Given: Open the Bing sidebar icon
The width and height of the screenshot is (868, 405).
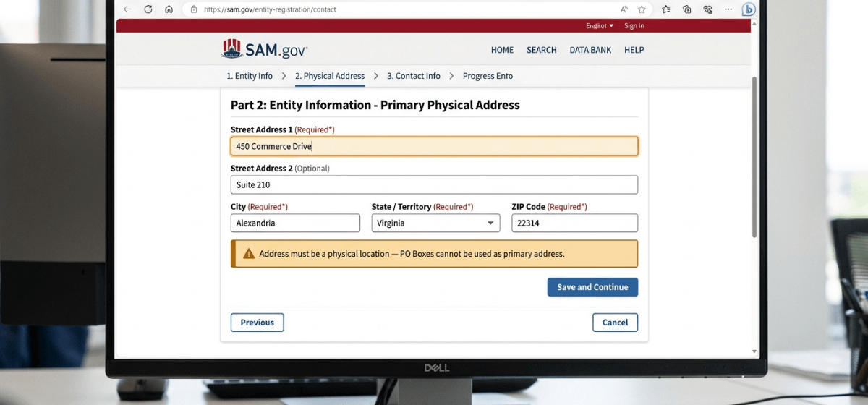Looking at the screenshot, I should (x=749, y=9).
